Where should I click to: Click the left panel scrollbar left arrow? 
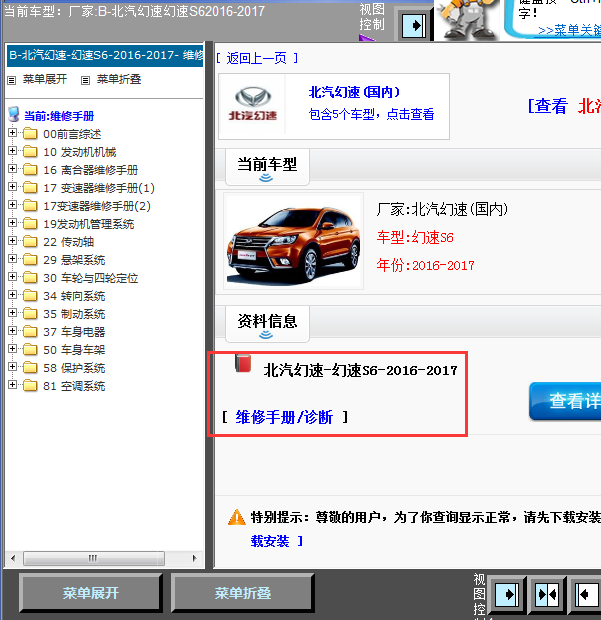coord(13,558)
